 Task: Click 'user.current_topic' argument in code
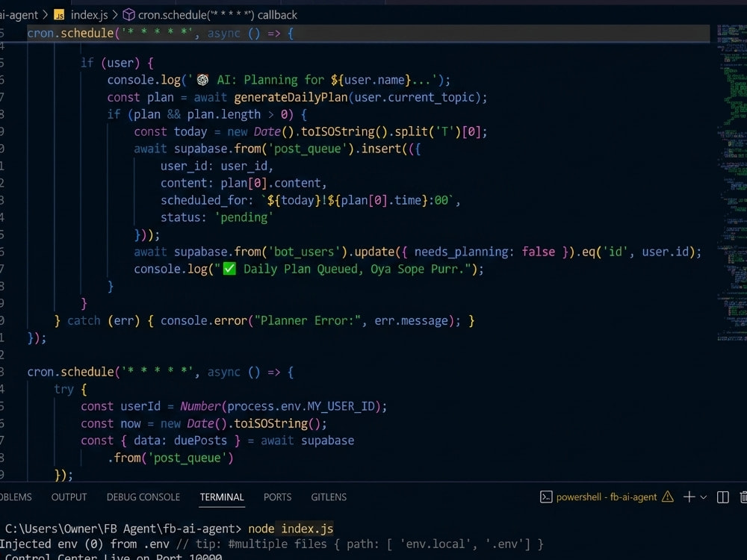[414, 97]
